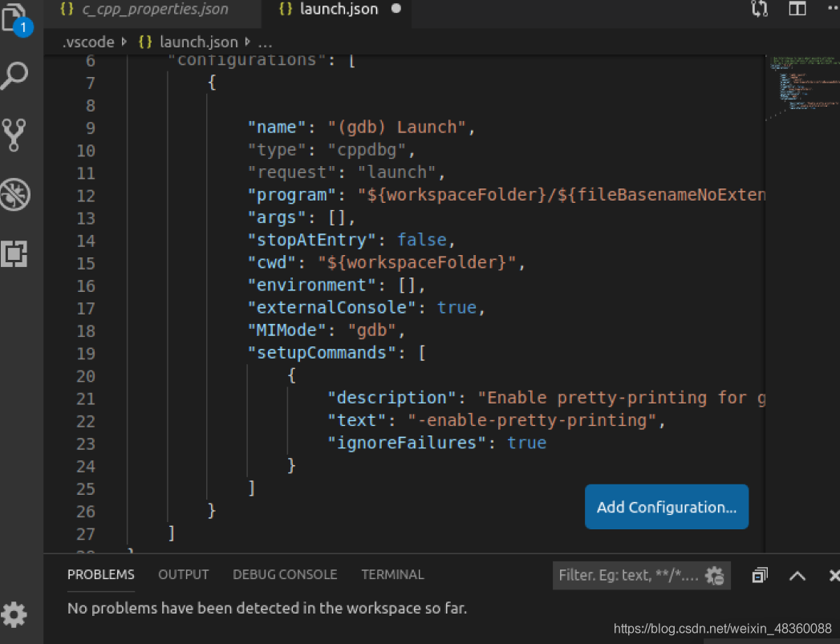Viewport: 840px width, 644px height.
Task: Click the "name" key on line 9
Action: 277,128
